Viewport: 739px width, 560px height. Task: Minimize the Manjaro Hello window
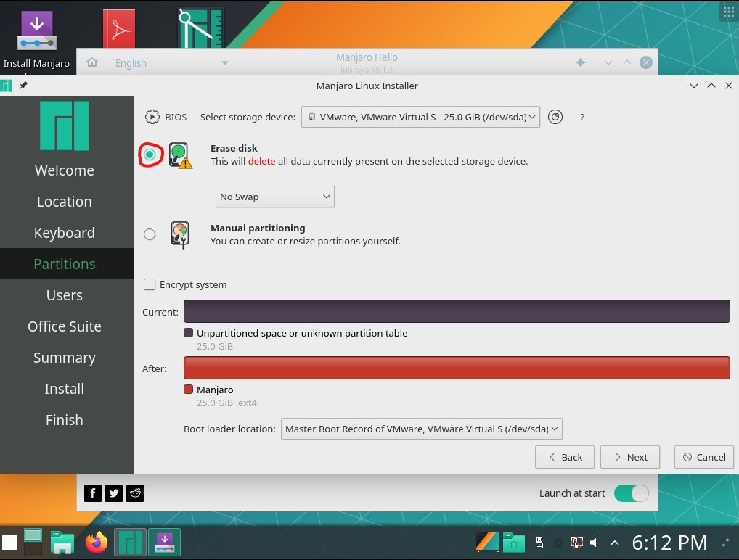tap(608, 62)
